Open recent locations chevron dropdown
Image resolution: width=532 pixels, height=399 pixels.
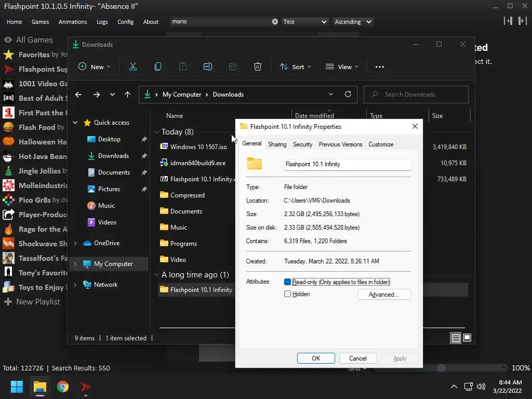pyautogui.click(x=112, y=95)
